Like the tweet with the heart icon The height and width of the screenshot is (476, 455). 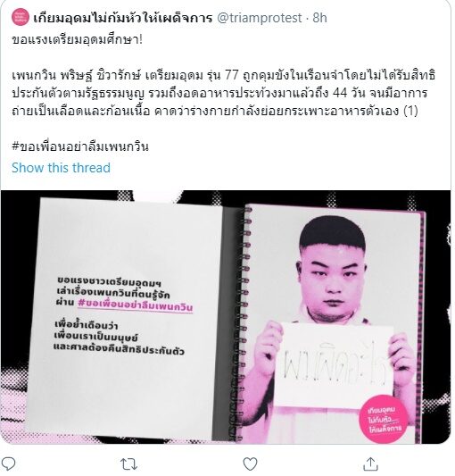pos(250,463)
